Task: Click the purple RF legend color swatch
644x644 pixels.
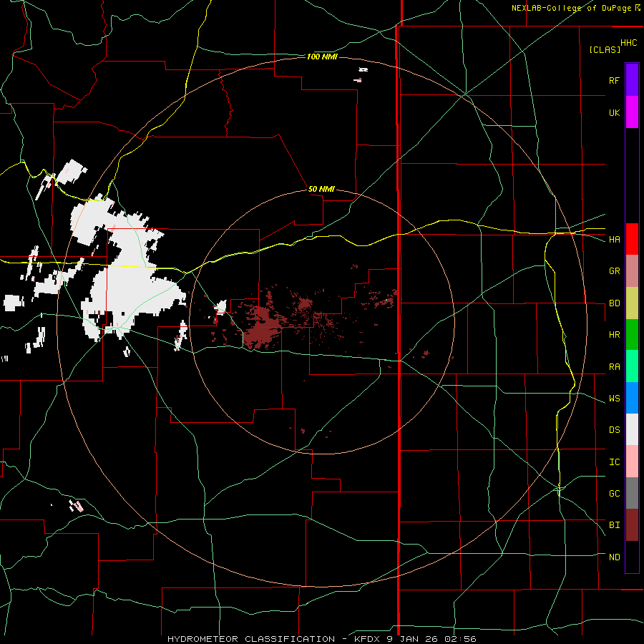Action: click(x=632, y=79)
